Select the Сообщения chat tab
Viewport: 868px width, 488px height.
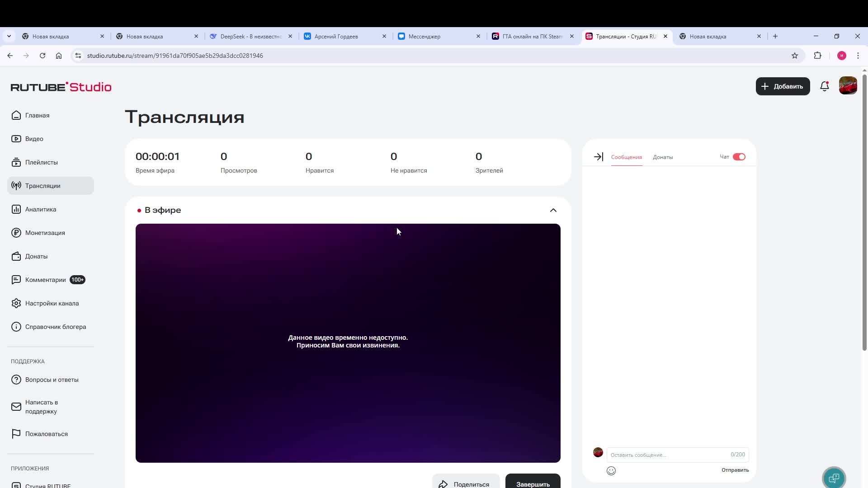pos(626,157)
